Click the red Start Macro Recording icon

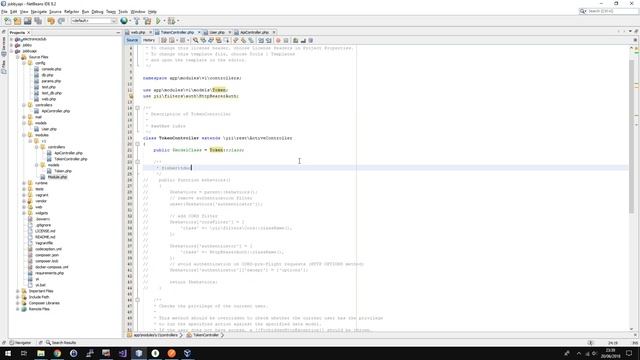click(278, 40)
